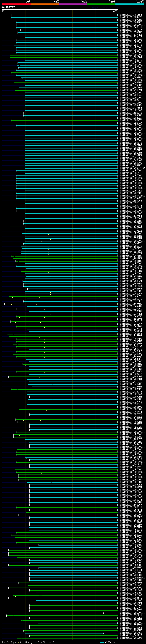Click label UniRef100_B6K134
The height and width of the screenshot is (644, 146).
coord(131,331)
